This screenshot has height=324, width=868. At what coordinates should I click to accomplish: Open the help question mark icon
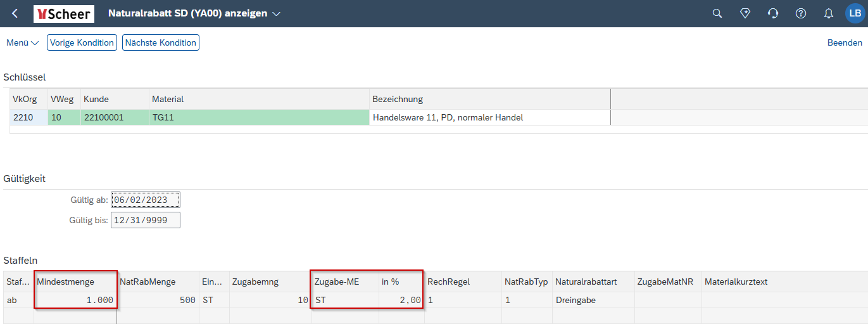[x=801, y=13]
